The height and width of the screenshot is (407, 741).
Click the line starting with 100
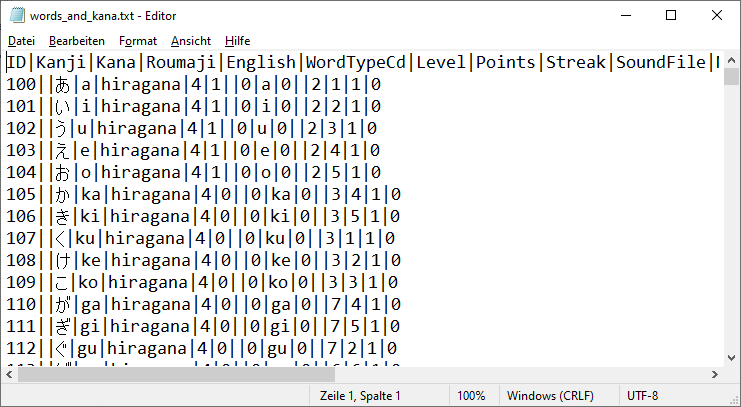(194, 85)
